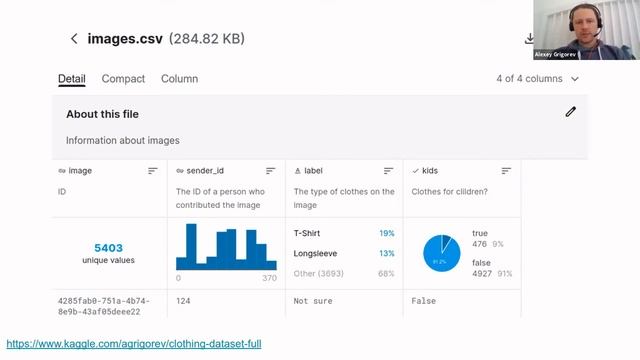
Task: Click the key icon beside the image header
Action: (62, 171)
